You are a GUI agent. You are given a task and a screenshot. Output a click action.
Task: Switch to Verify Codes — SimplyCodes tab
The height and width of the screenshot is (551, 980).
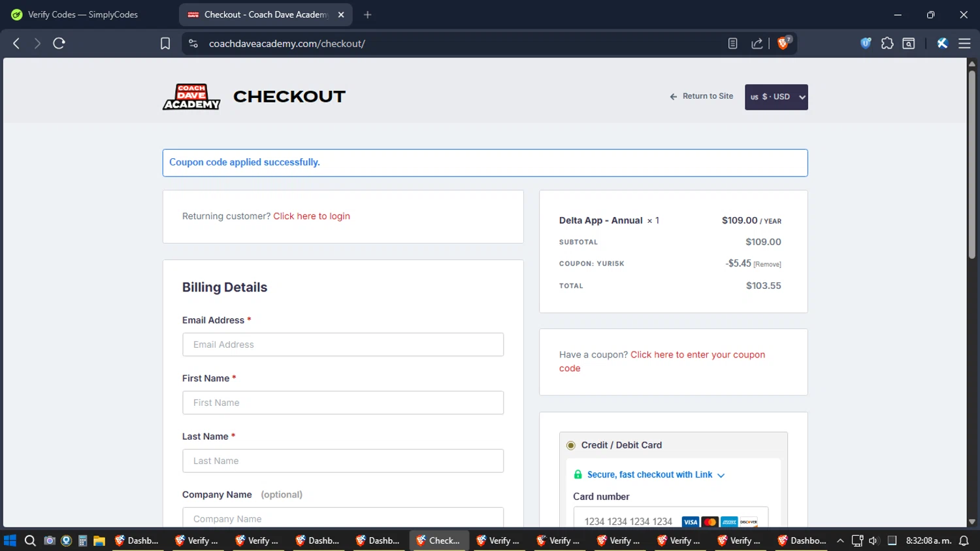click(83, 14)
